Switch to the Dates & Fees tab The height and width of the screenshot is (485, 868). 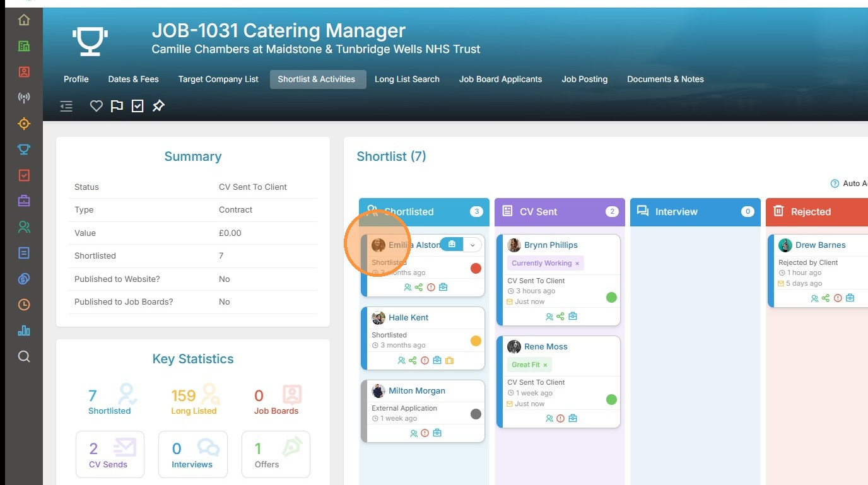click(x=134, y=79)
